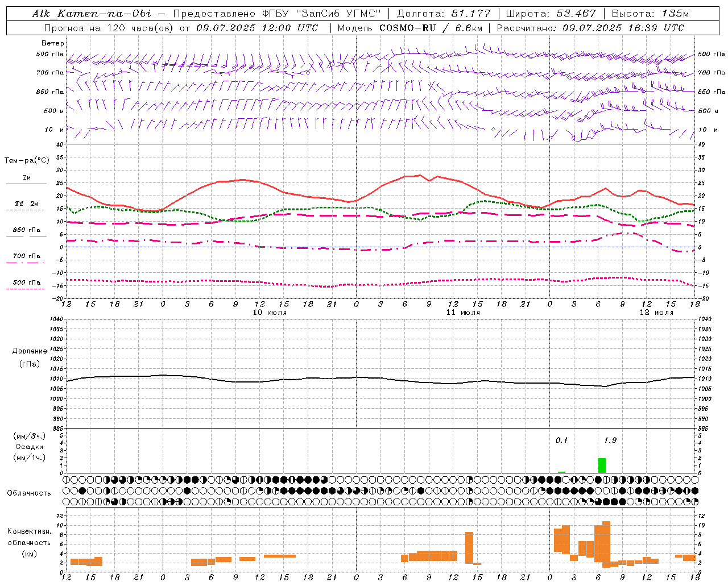Viewport: 728px width, 582px height.
Task: Click the 0.1 precipitation amount value
Action: tap(561, 440)
